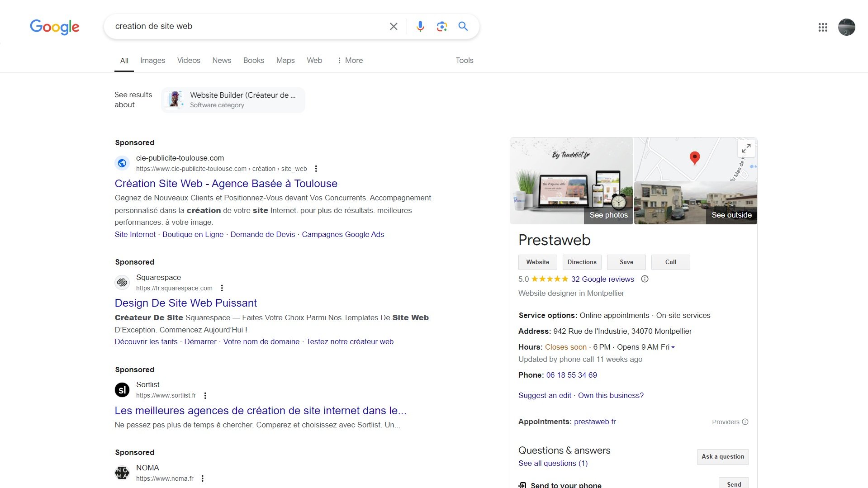Expand business hours dropdown arrow
This screenshot has width=868, height=488.
click(x=673, y=347)
